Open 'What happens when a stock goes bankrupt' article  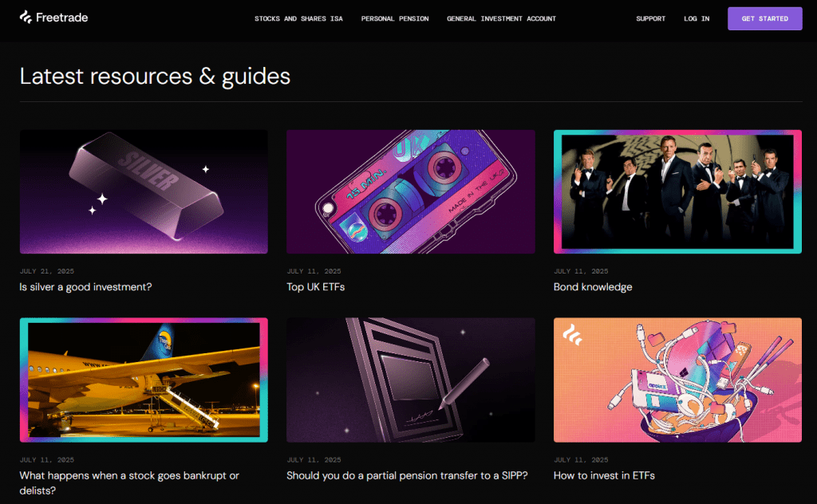click(129, 482)
